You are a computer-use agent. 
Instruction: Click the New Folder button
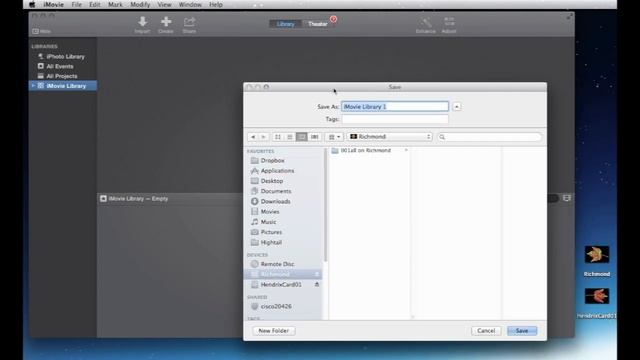pyautogui.click(x=273, y=331)
